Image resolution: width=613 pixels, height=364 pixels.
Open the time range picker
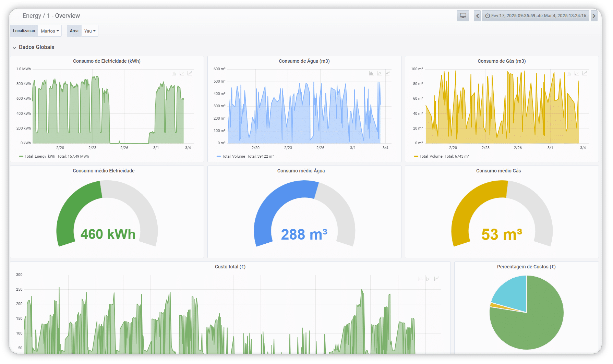click(x=536, y=16)
